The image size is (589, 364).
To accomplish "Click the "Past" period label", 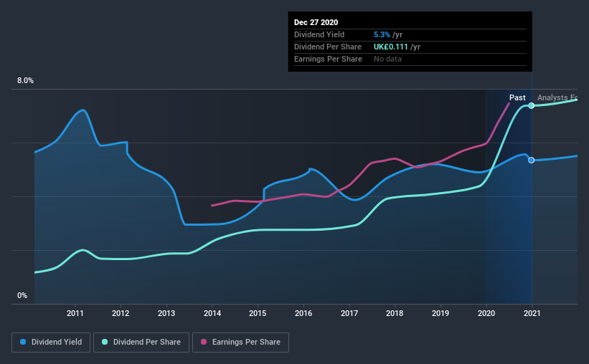I will point(517,97).
